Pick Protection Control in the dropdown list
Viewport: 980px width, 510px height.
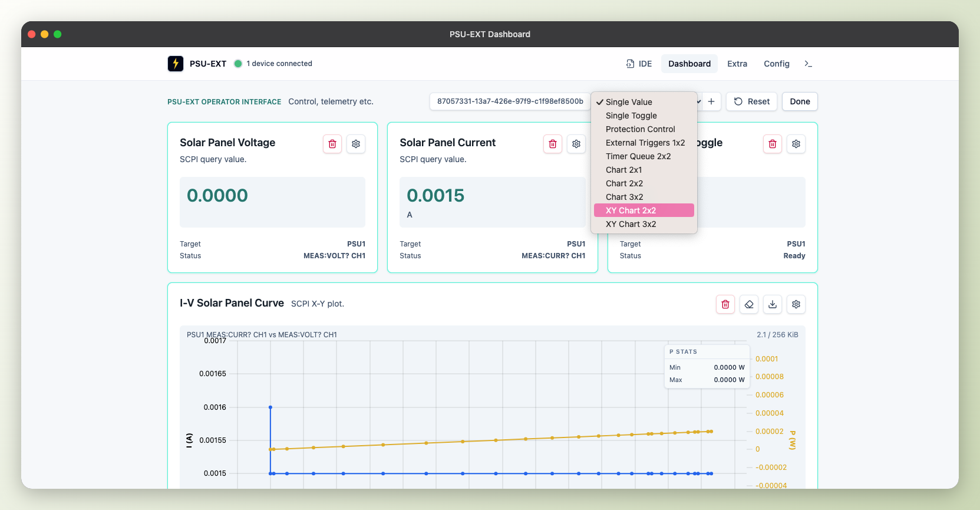pos(644,129)
